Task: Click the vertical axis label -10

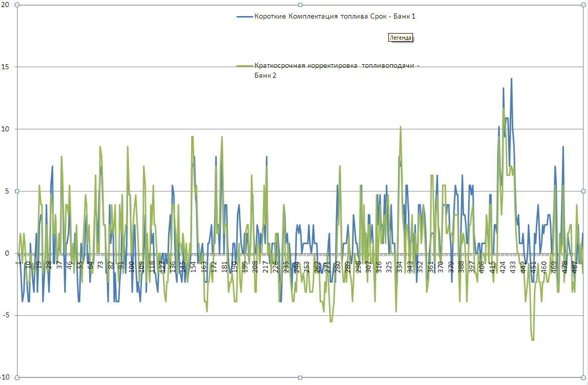Action: coord(4,377)
